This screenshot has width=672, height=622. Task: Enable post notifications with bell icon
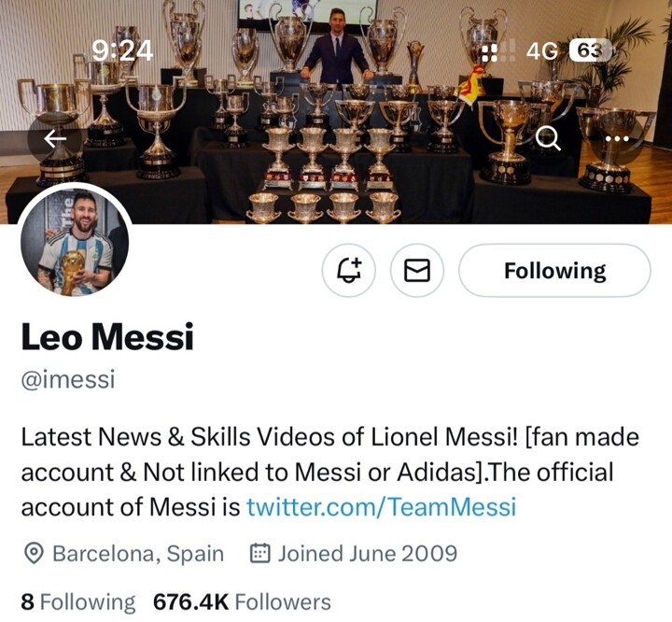tap(349, 271)
